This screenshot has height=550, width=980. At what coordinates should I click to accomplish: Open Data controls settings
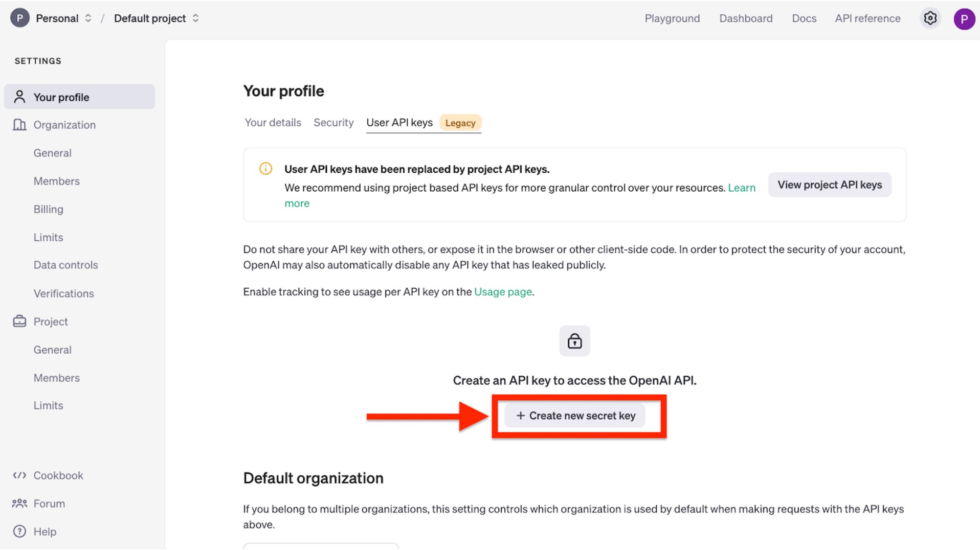[65, 265]
